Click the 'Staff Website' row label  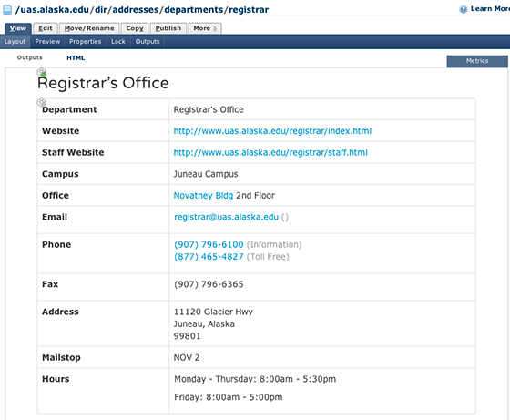click(x=73, y=152)
